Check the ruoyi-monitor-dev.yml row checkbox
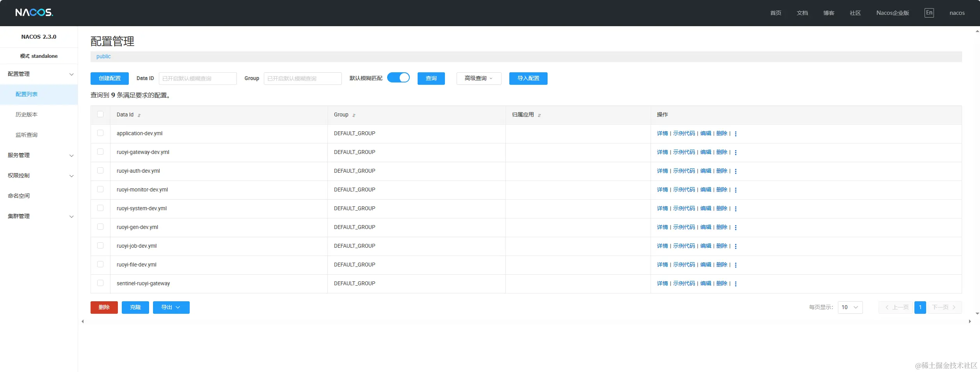This screenshot has height=372, width=980. pyautogui.click(x=100, y=189)
